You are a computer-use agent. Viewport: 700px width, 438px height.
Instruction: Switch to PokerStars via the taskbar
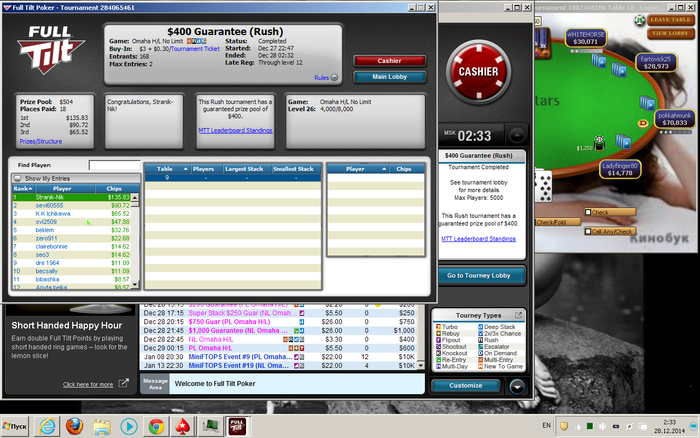pyautogui.click(x=183, y=427)
